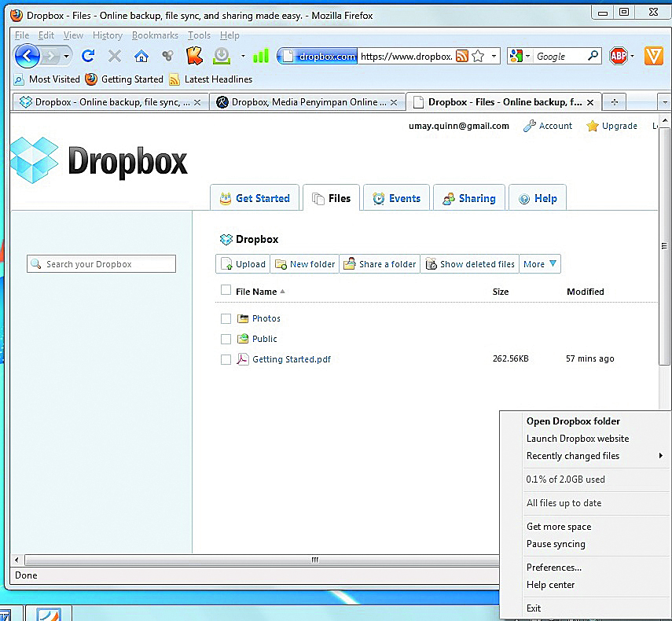The image size is (672, 621).
Task: Click the Most Visited bookmark
Action: pos(46,79)
